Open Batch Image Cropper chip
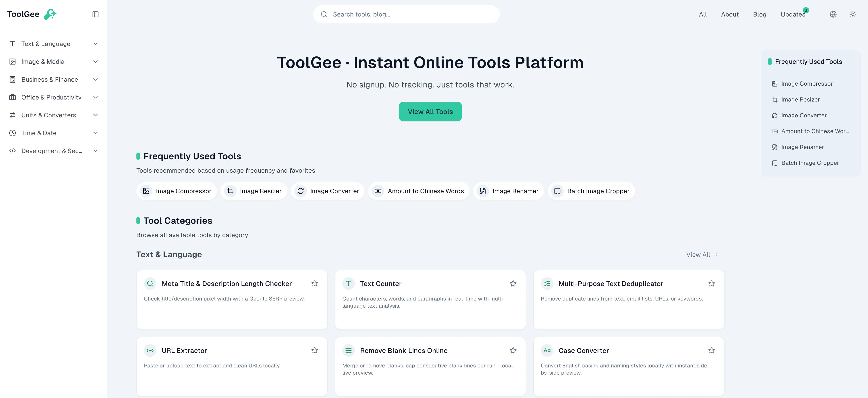868x398 pixels. click(591, 191)
